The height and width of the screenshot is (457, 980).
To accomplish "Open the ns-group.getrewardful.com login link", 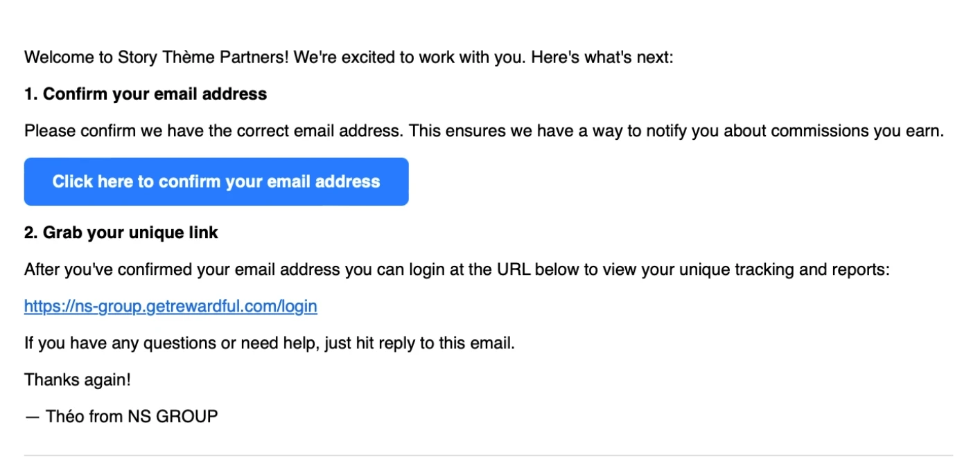I will [170, 306].
